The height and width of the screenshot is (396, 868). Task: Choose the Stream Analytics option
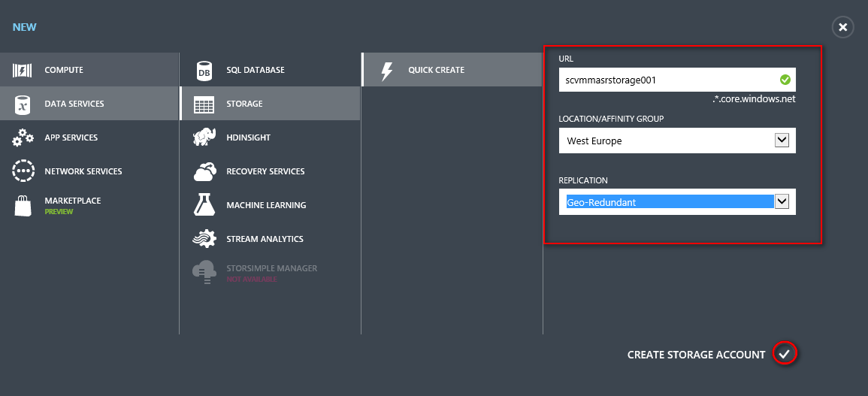point(270,239)
